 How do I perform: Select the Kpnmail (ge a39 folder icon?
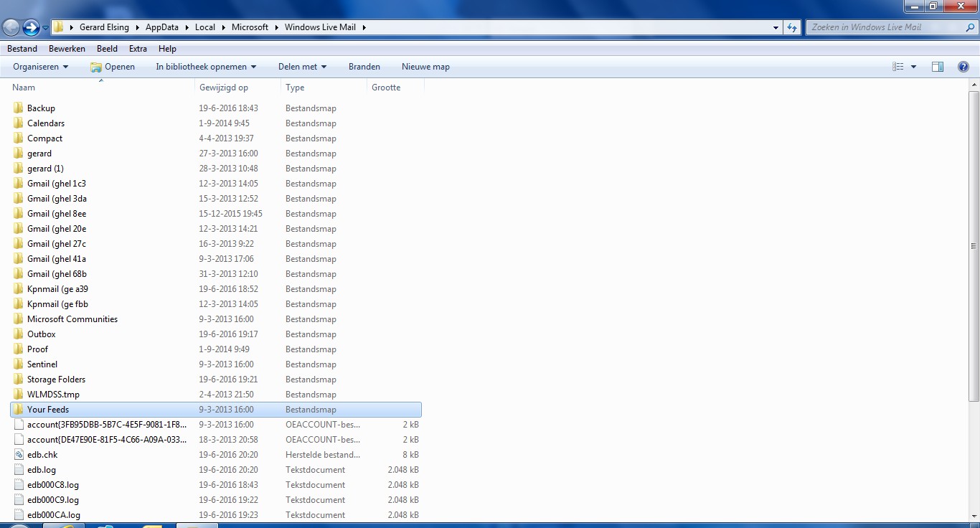(x=19, y=289)
